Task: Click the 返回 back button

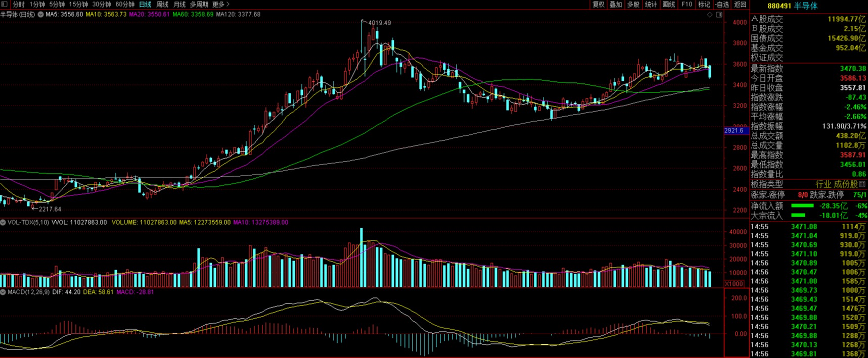Action: tap(740, 5)
